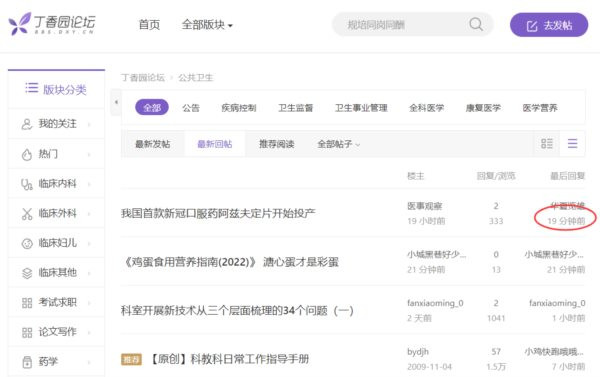Viewport: 600px width, 377px height.
Task: Click 最后回复 column header
Action: [567, 176]
